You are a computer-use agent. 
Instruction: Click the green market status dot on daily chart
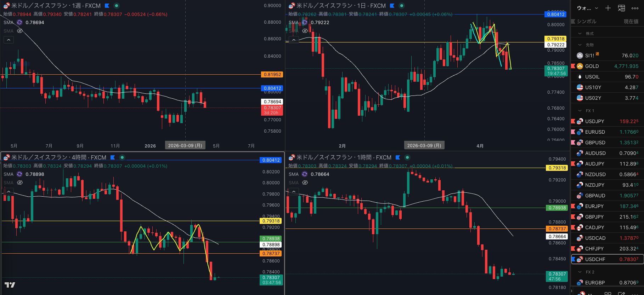(401, 6)
